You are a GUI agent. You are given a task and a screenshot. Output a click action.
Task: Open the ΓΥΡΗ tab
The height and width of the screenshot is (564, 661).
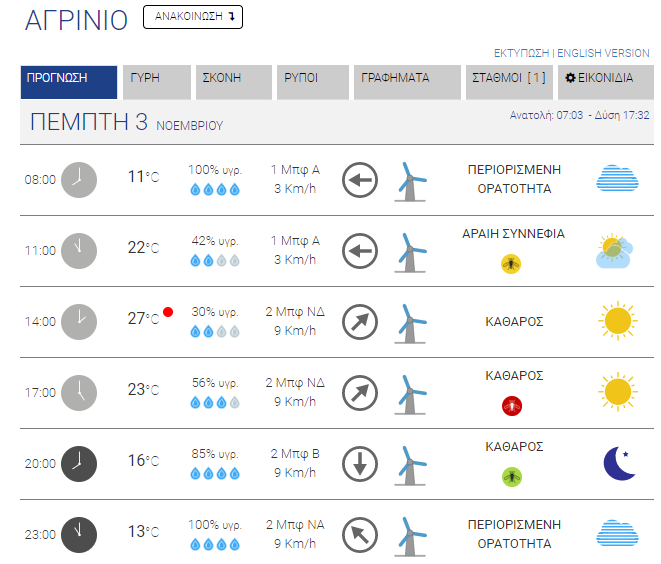159,82
